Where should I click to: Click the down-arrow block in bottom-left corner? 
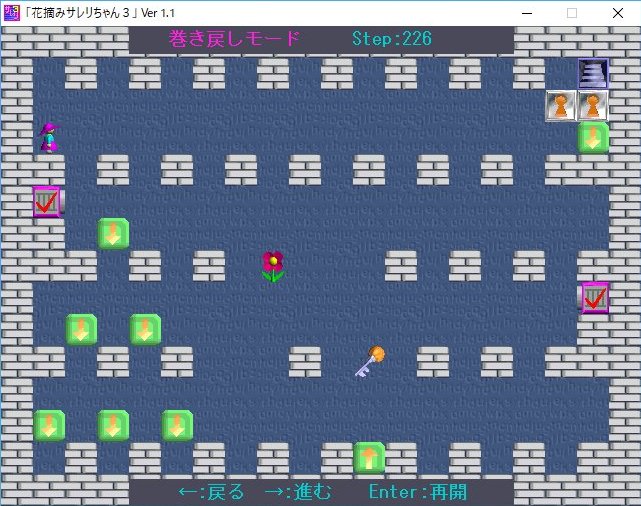pyautogui.click(x=49, y=426)
